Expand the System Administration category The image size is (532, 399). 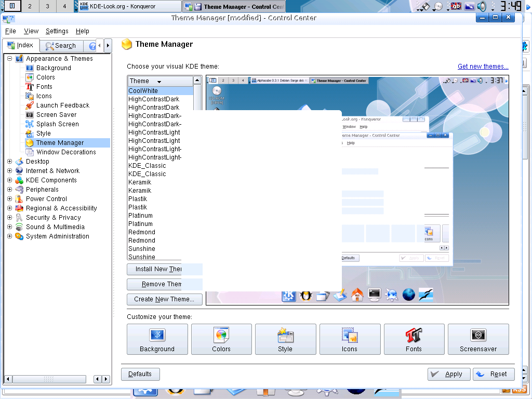[9, 236]
